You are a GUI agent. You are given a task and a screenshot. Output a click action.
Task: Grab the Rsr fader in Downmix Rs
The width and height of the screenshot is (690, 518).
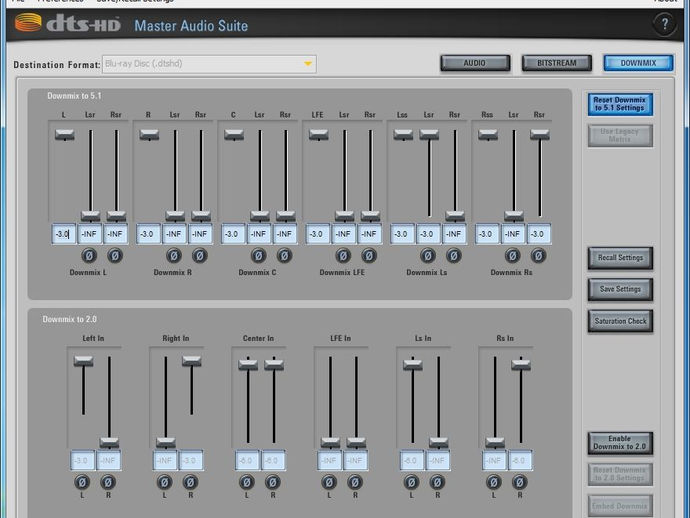540,135
